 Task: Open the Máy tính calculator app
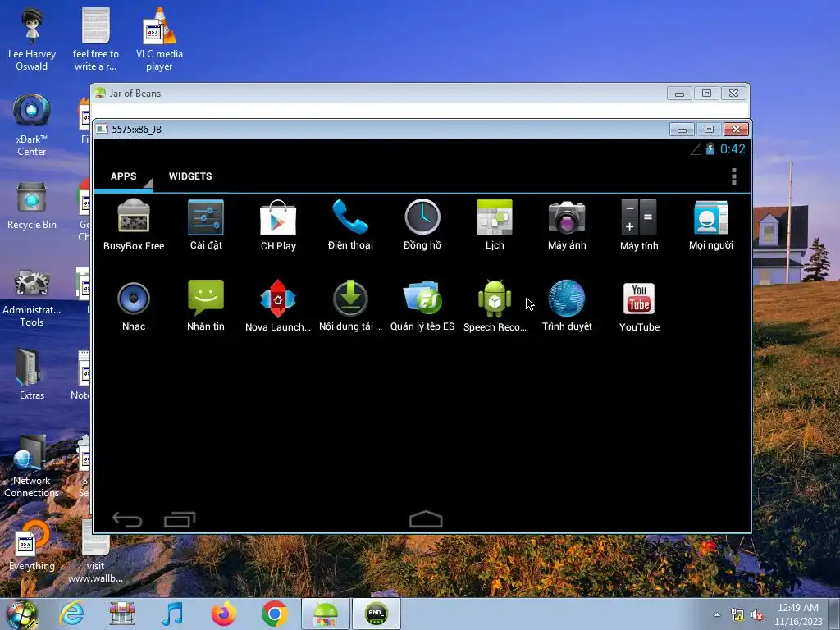[x=639, y=225]
